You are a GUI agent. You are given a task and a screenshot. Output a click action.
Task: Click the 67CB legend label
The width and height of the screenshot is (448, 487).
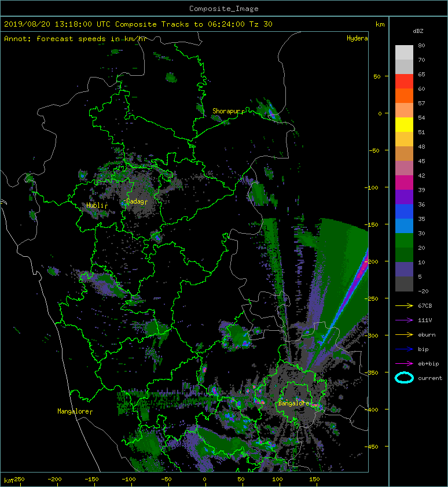[425, 305]
